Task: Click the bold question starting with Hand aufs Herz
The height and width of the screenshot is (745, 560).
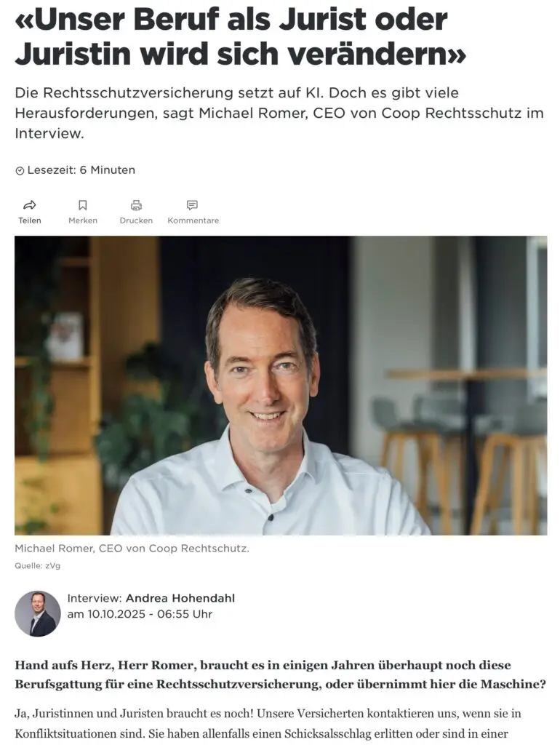Action: click(x=280, y=674)
